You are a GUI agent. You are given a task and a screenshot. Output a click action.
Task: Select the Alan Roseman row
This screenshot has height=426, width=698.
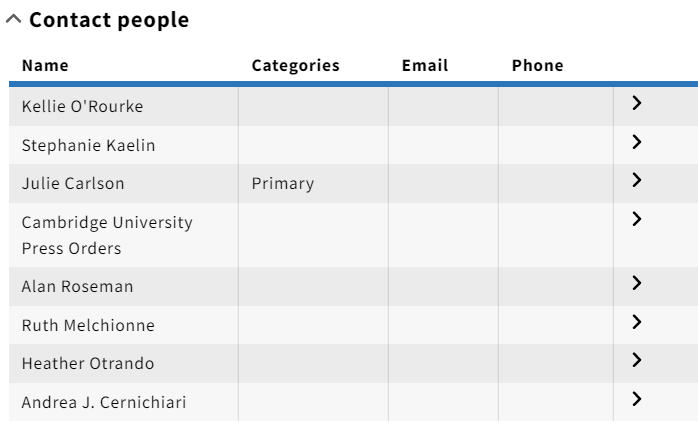(x=353, y=286)
